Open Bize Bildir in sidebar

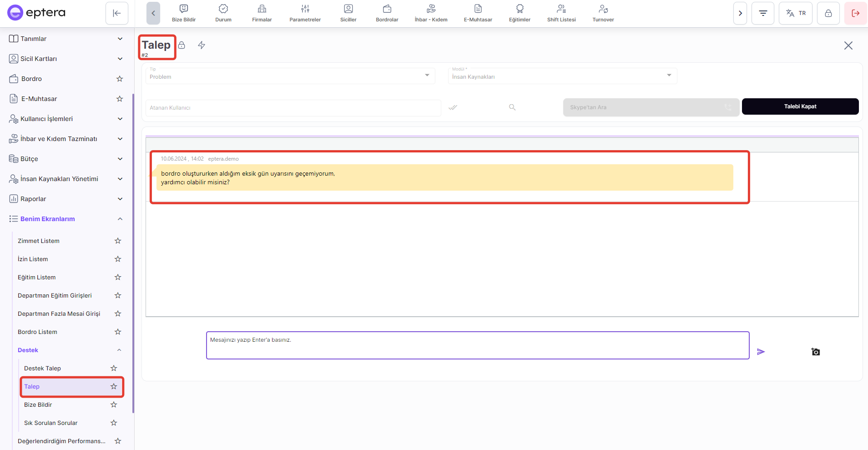click(x=38, y=404)
